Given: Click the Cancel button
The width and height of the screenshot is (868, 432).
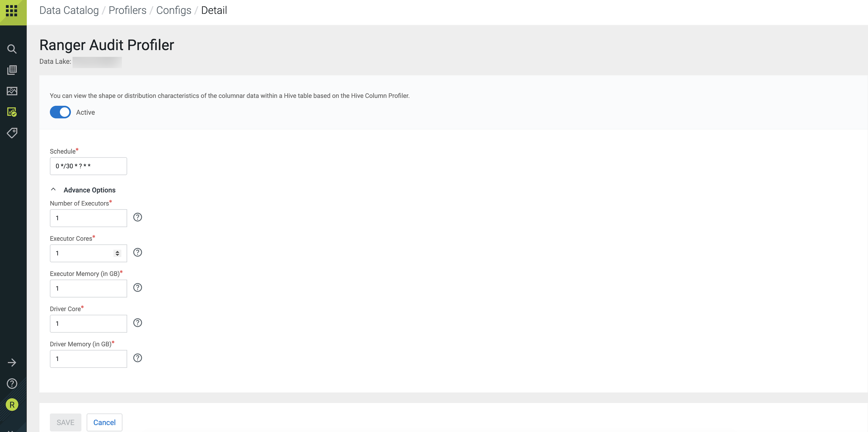Looking at the screenshot, I should (x=104, y=422).
